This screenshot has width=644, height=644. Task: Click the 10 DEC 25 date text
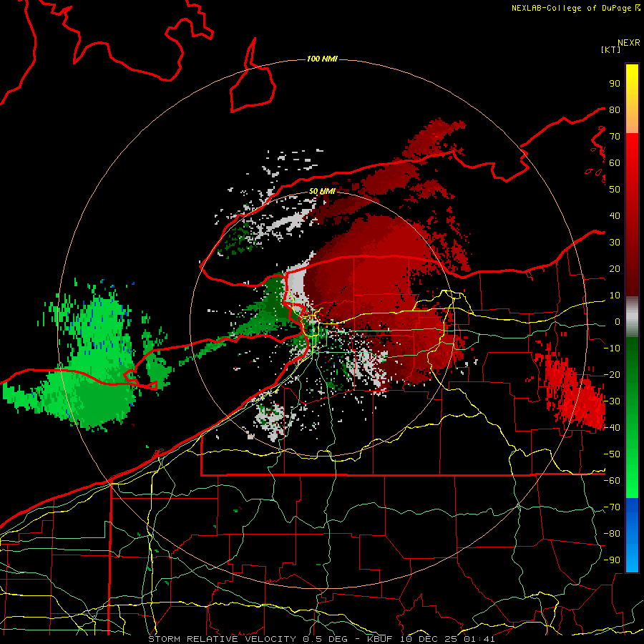tap(429, 639)
